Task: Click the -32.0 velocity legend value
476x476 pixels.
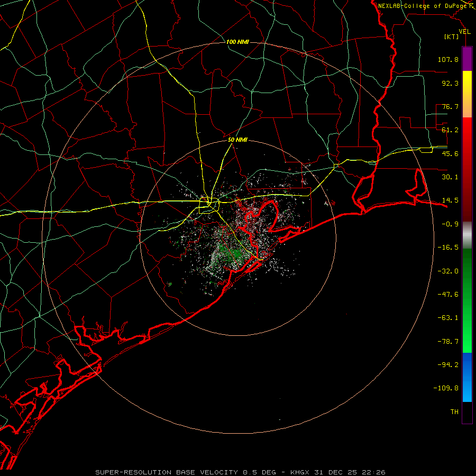Action: click(448, 271)
